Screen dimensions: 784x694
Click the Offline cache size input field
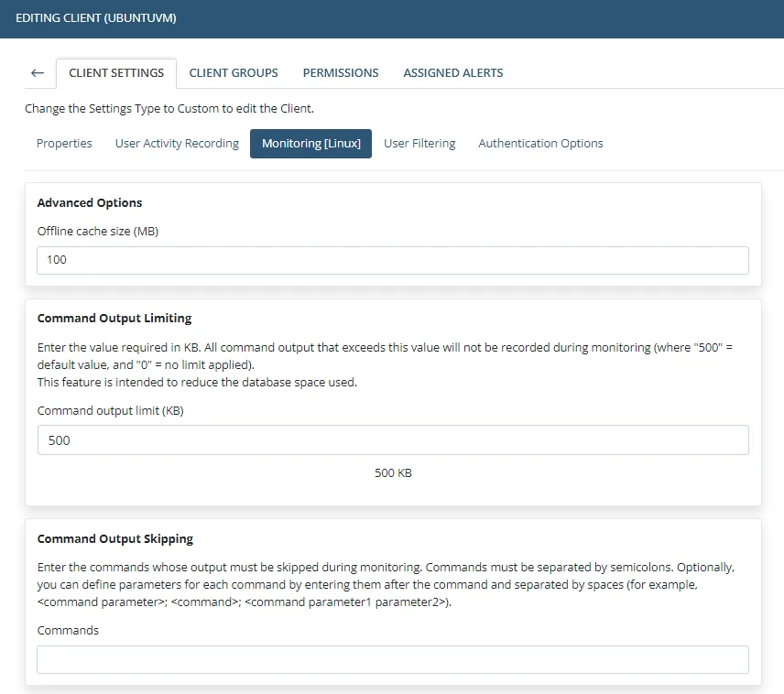[x=393, y=260]
